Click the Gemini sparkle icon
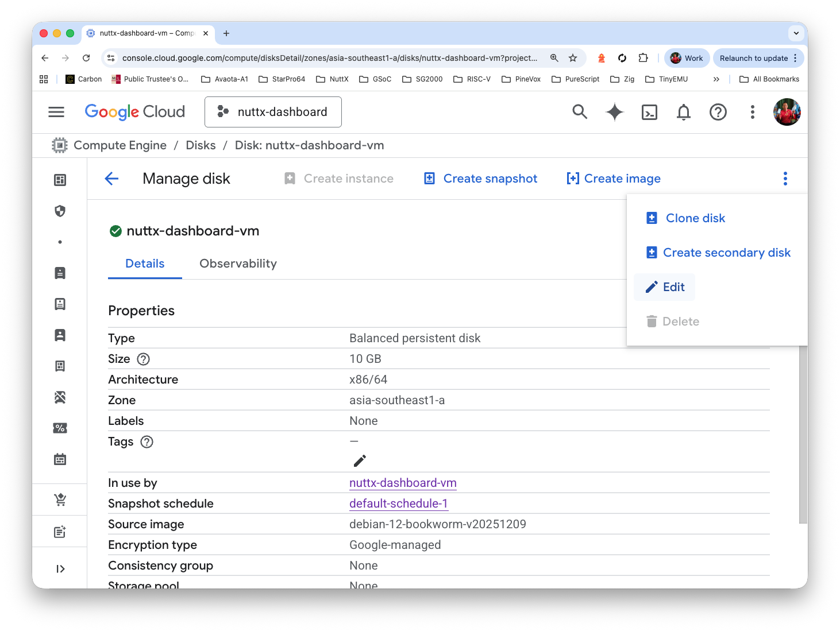This screenshot has height=631, width=840. [614, 112]
